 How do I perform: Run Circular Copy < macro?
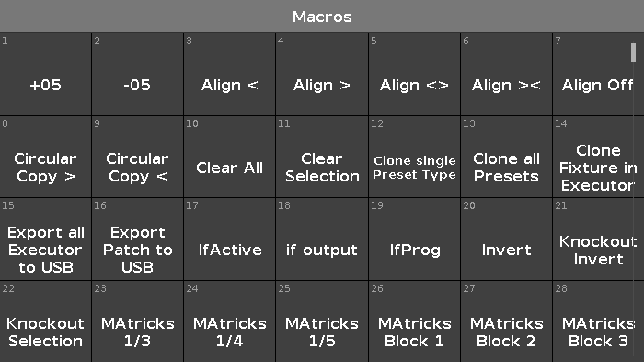click(138, 157)
